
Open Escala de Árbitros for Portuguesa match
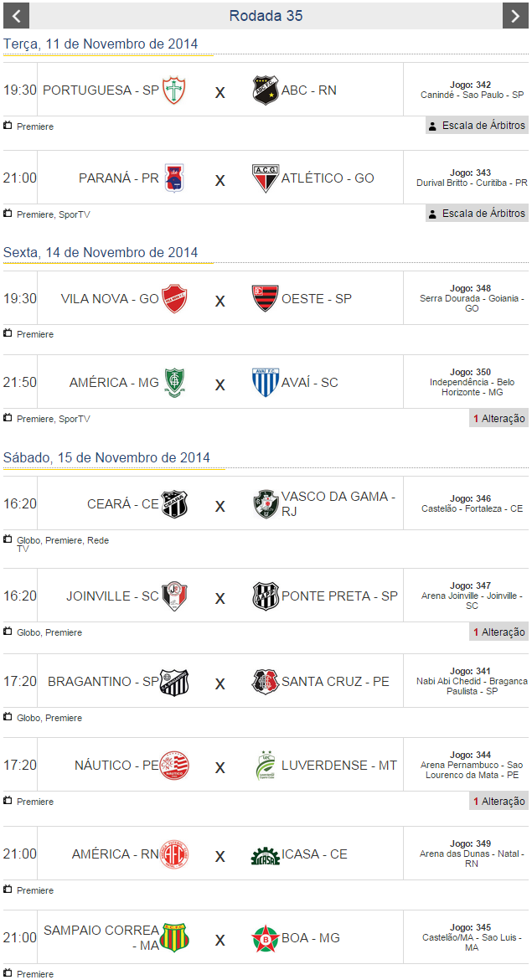(x=477, y=126)
